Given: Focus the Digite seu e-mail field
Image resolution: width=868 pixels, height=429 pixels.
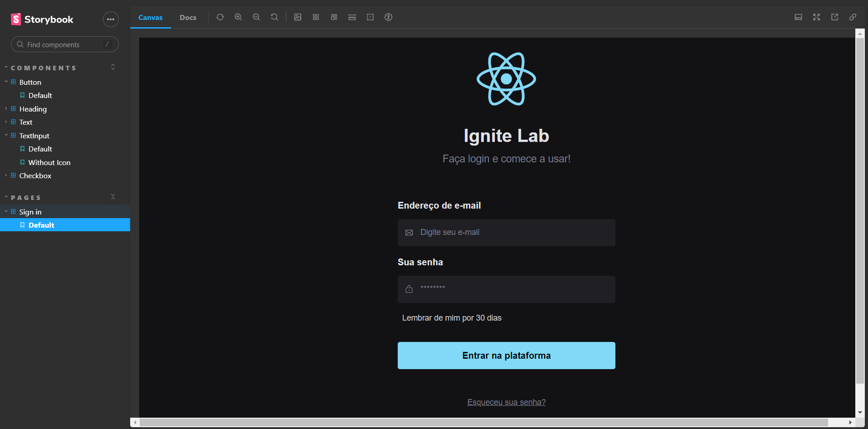Looking at the screenshot, I should [x=507, y=233].
